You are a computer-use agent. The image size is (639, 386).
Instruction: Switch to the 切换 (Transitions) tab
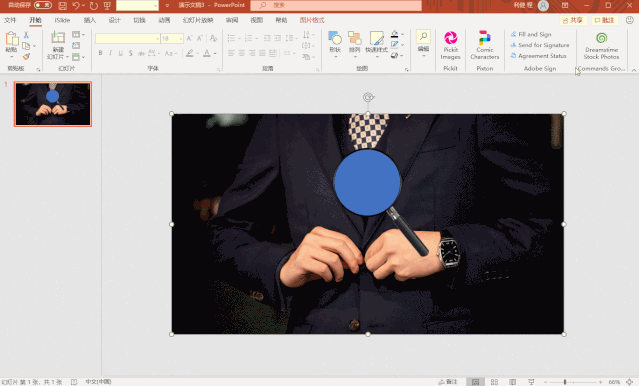(x=139, y=20)
